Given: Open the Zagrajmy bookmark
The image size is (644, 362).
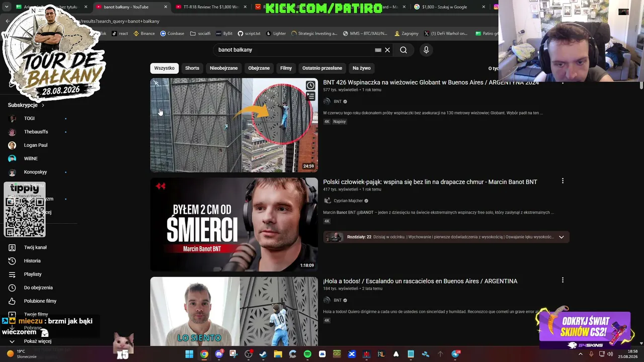Looking at the screenshot, I should [407, 34].
